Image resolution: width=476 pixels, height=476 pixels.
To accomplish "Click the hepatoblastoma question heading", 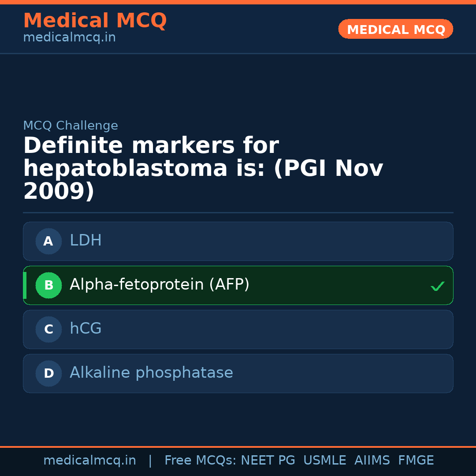I will click(203, 168).
